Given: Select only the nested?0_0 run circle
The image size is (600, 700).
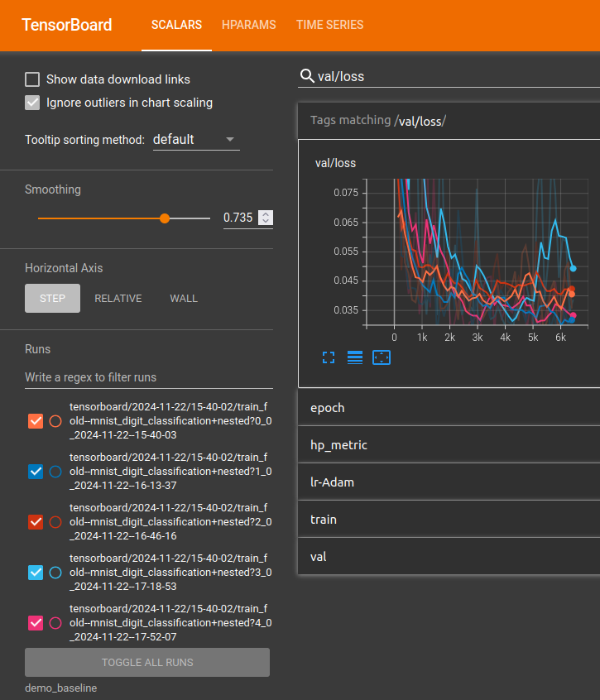Looking at the screenshot, I should pos(55,421).
